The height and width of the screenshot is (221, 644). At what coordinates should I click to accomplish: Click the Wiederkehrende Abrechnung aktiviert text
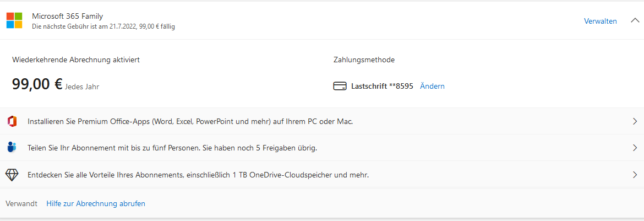coord(76,60)
